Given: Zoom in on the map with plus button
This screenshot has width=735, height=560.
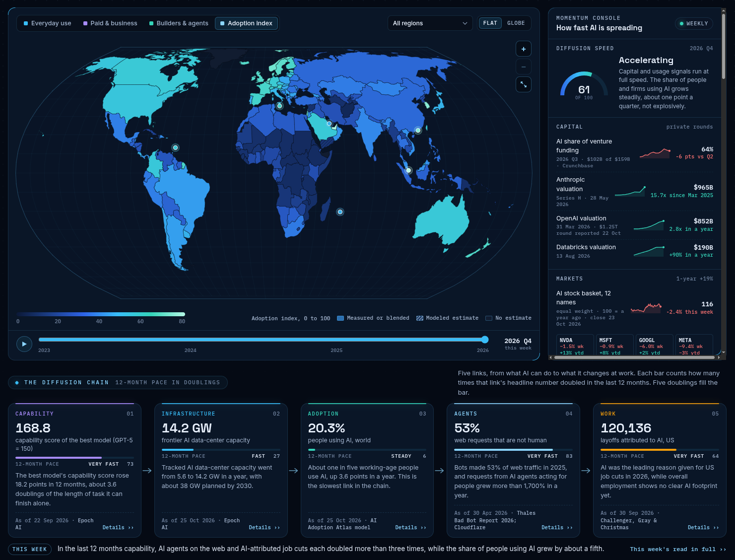Looking at the screenshot, I should click(x=524, y=49).
